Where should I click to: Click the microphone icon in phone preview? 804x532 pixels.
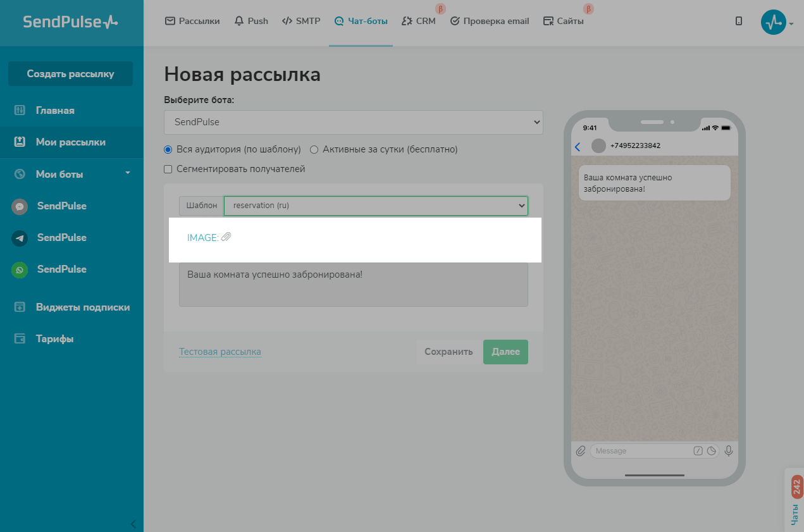tap(729, 451)
